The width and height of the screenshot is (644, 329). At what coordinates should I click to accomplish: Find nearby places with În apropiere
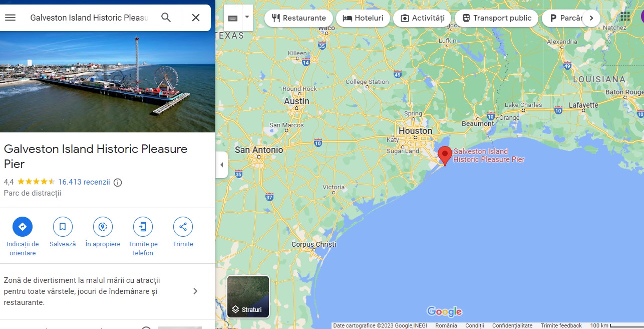click(x=103, y=227)
